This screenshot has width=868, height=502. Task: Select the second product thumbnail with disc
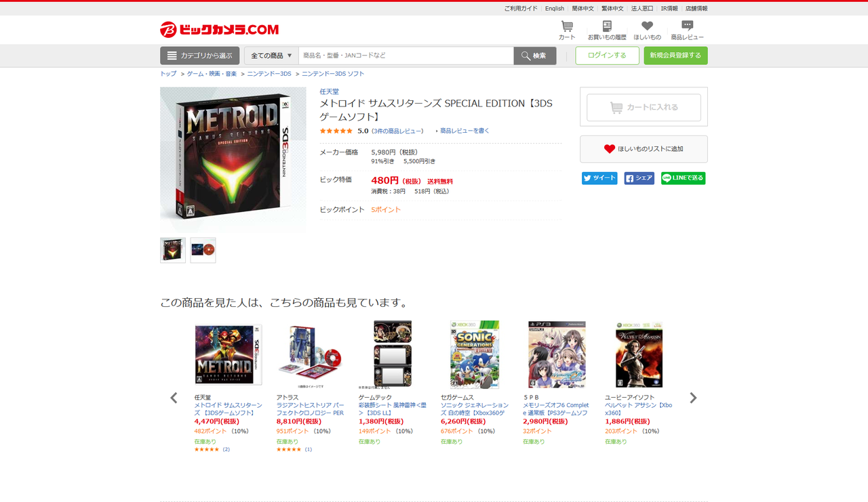click(203, 250)
